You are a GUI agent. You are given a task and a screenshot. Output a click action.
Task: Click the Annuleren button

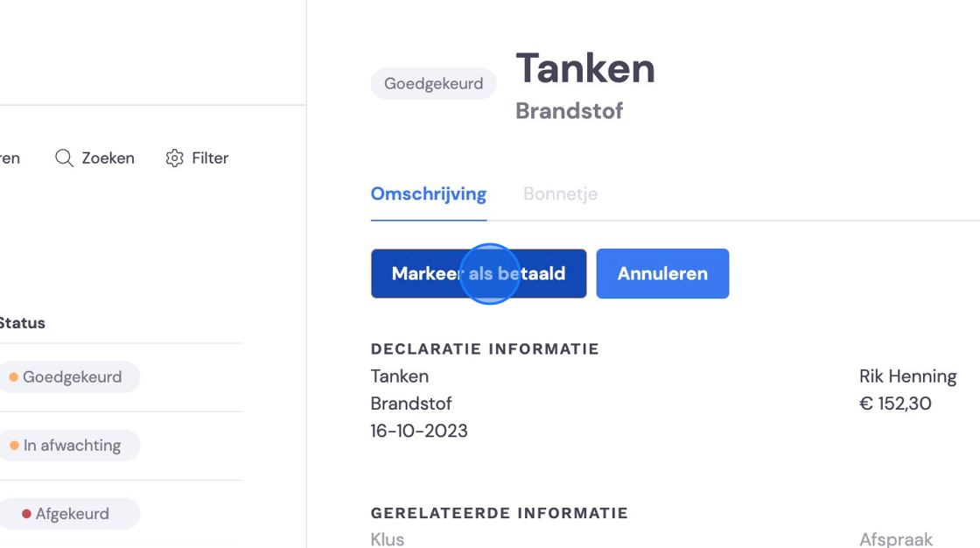pyautogui.click(x=662, y=273)
